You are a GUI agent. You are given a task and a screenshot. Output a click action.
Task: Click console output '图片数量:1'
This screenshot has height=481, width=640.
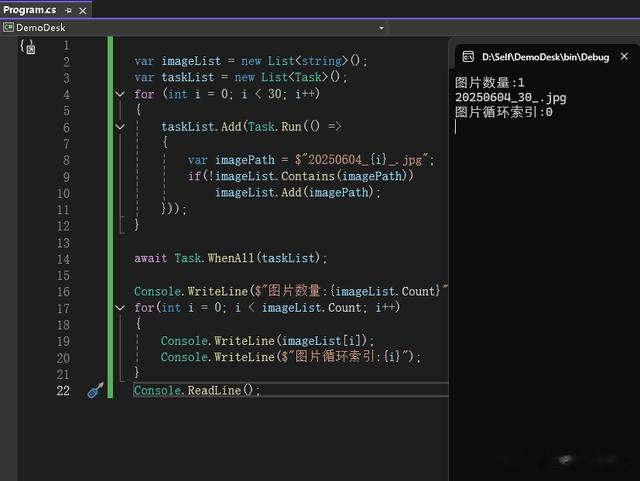(489, 82)
